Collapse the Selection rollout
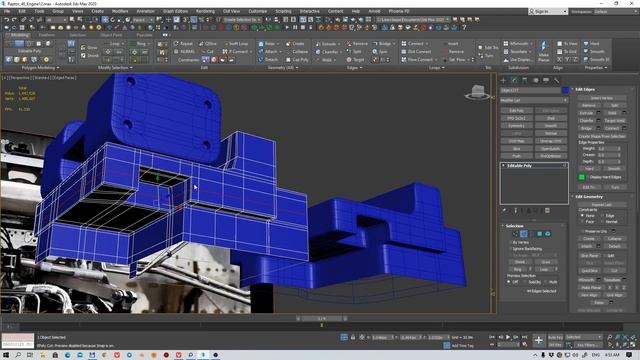 pos(513,226)
